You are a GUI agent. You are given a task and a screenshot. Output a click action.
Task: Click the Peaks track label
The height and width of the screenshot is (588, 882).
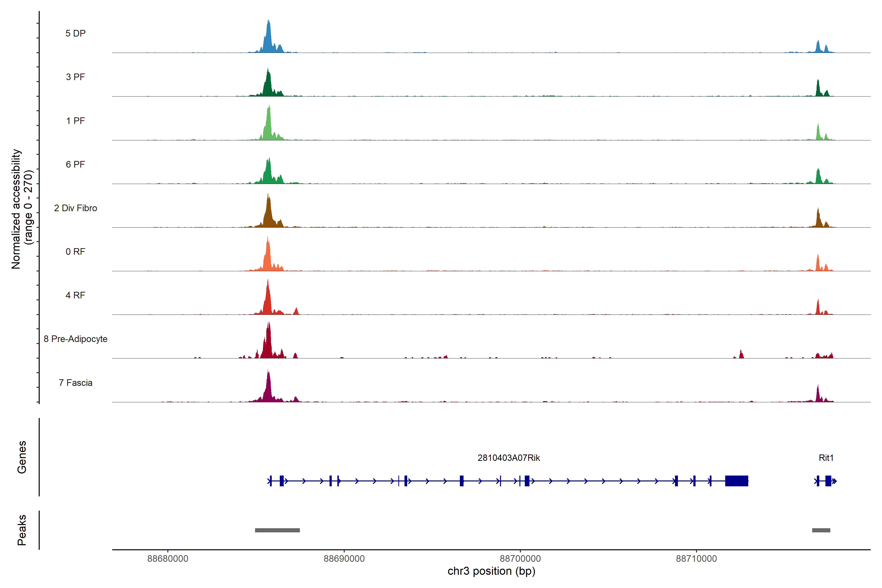pos(22,530)
